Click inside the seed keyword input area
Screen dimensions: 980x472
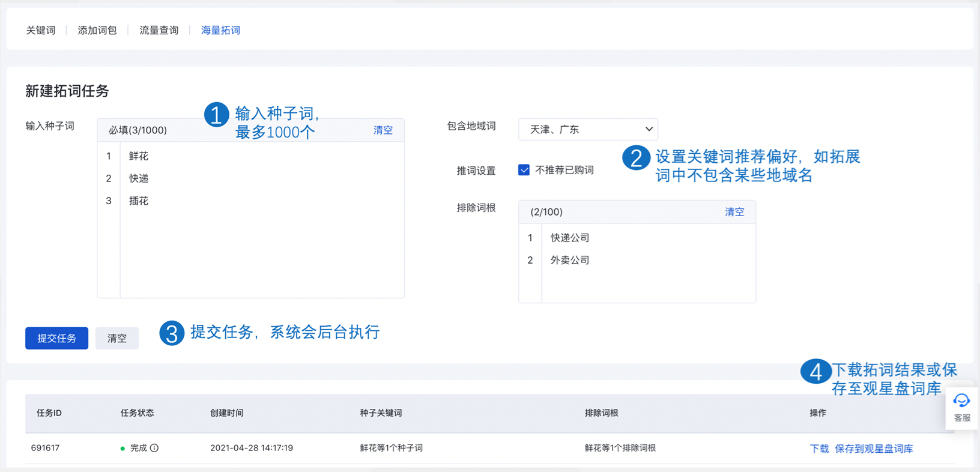click(262, 252)
